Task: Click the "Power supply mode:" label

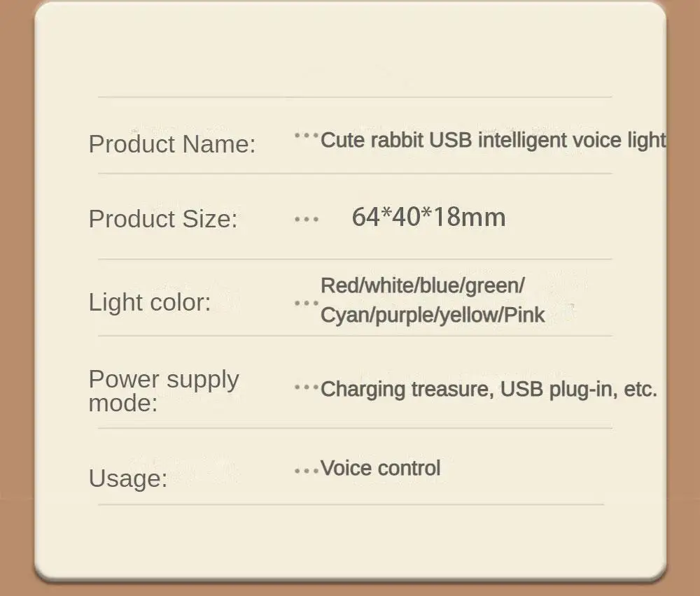Action: 164,390
